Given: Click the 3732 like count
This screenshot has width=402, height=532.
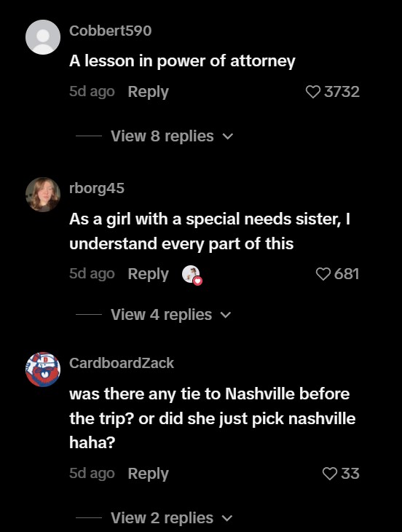Looking at the screenshot, I should pos(342,92).
